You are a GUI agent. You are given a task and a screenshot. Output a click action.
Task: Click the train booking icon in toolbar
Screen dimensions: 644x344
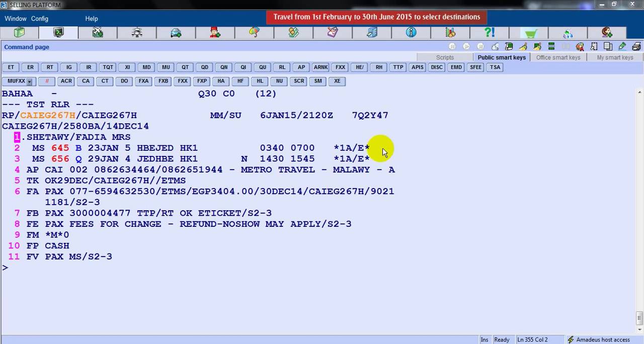click(137, 33)
